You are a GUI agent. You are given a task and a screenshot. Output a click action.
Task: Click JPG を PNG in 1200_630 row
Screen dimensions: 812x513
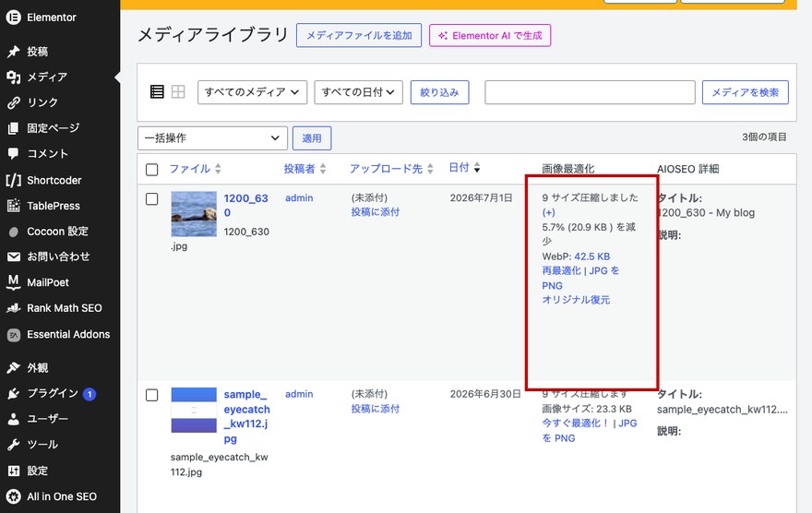580,278
